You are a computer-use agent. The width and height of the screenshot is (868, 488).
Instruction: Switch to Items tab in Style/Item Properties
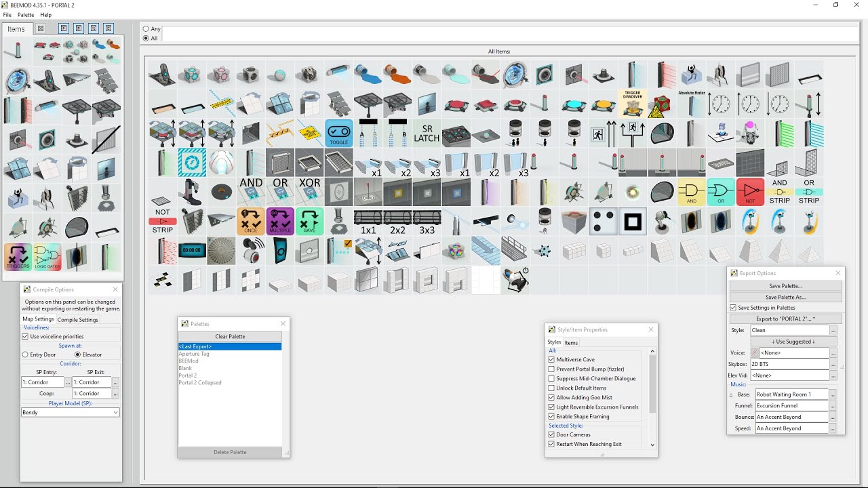tap(571, 343)
